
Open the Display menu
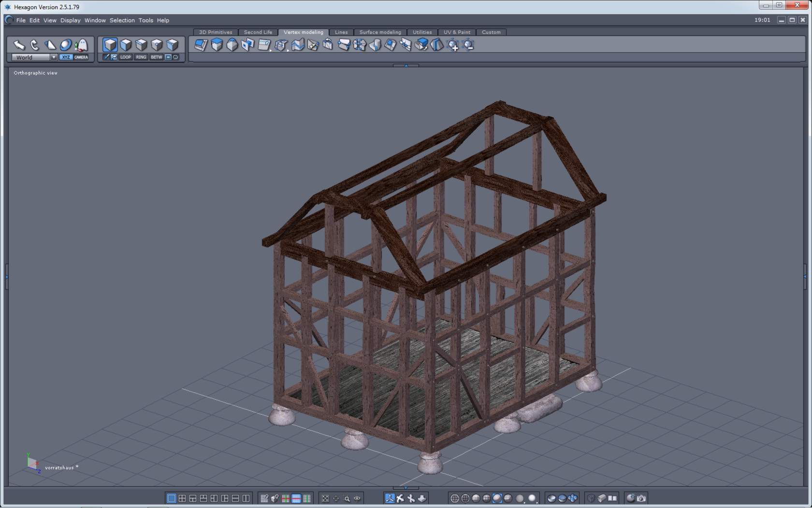(x=71, y=20)
